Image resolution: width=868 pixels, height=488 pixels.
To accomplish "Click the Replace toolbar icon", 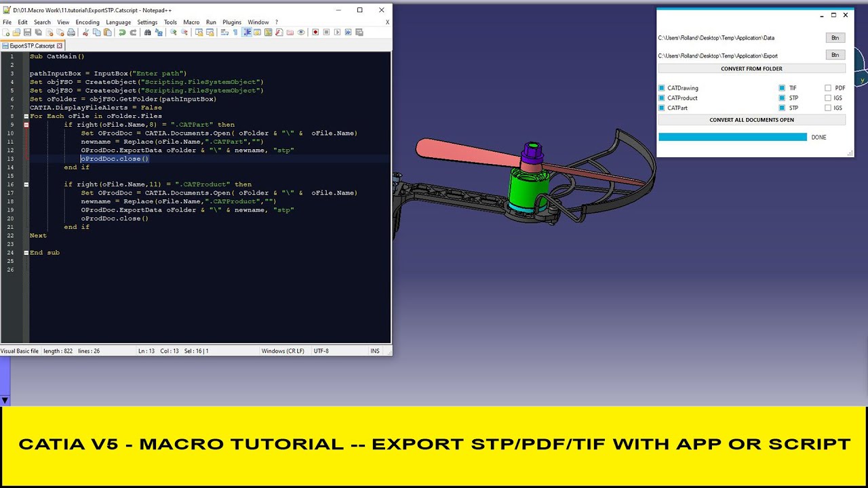I will click(159, 33).
